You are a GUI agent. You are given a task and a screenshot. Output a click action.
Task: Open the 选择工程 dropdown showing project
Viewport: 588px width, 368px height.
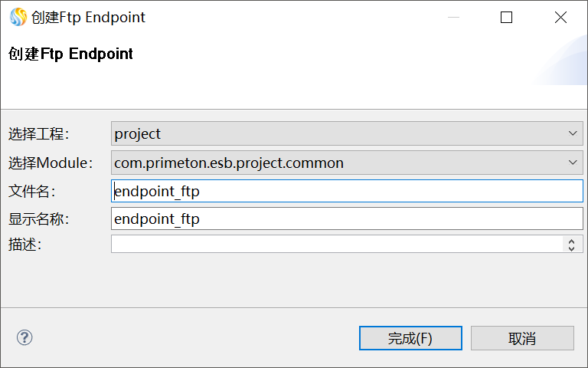(347, 133)
